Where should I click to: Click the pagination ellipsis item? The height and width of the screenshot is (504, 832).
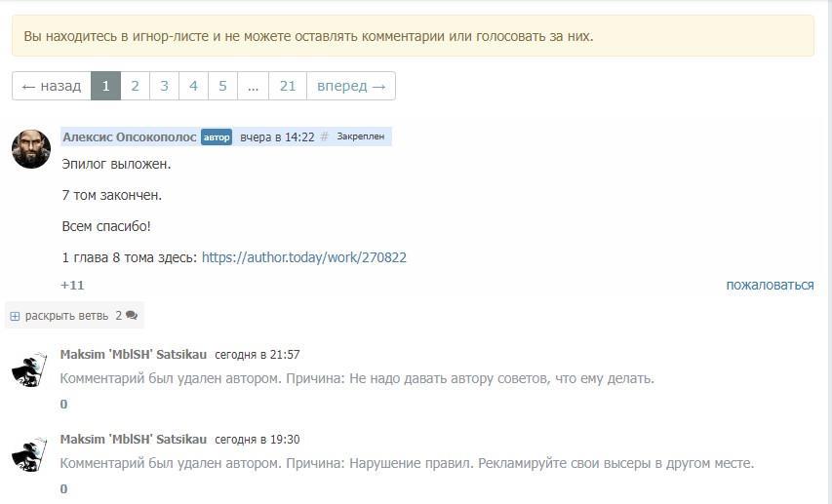[x=253, y=86]
